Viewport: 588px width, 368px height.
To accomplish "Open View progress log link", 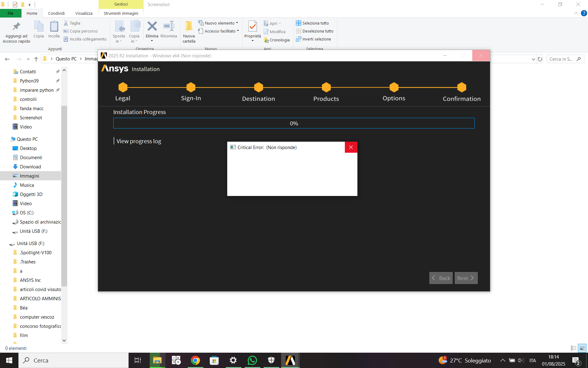I will point(139,141).
